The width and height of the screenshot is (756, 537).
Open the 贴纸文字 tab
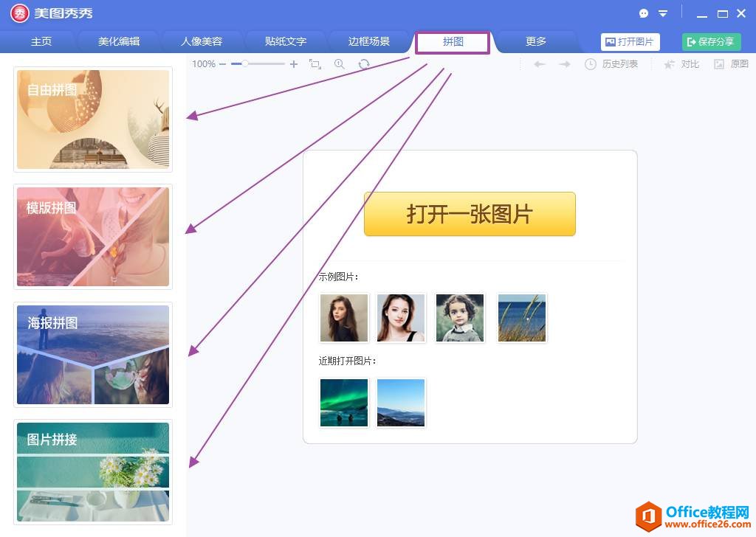[x=284, y=41]
